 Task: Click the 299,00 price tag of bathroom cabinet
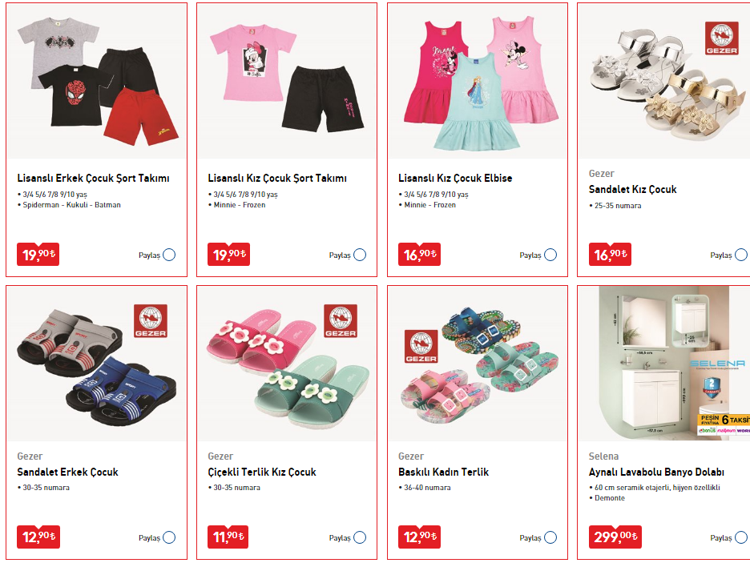tap(615, 537)
